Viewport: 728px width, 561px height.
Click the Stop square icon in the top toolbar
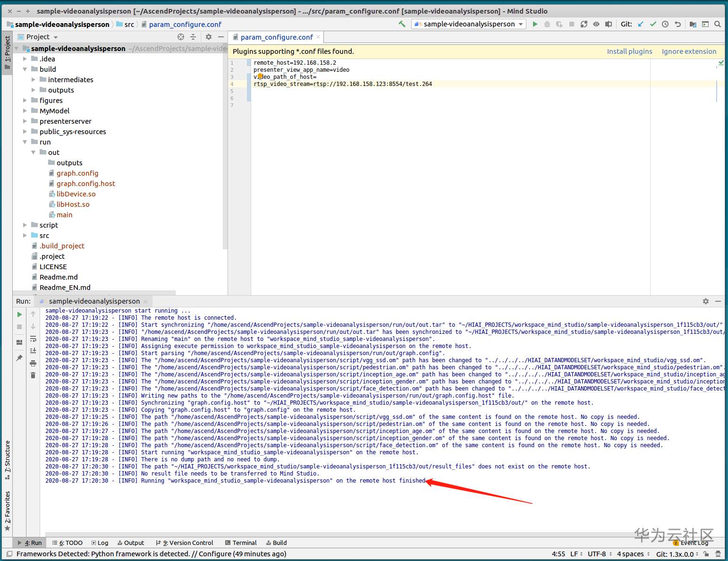pos(572,24)
